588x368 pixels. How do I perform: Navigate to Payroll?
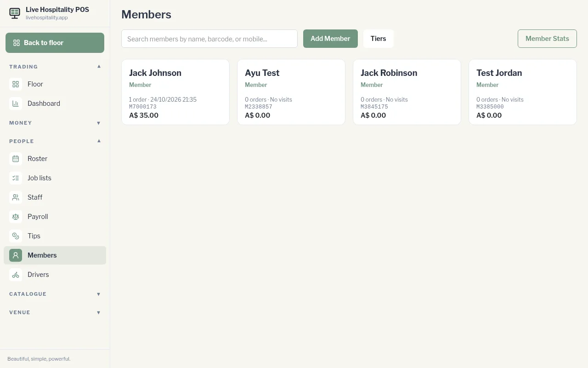[x=55, y=217]
